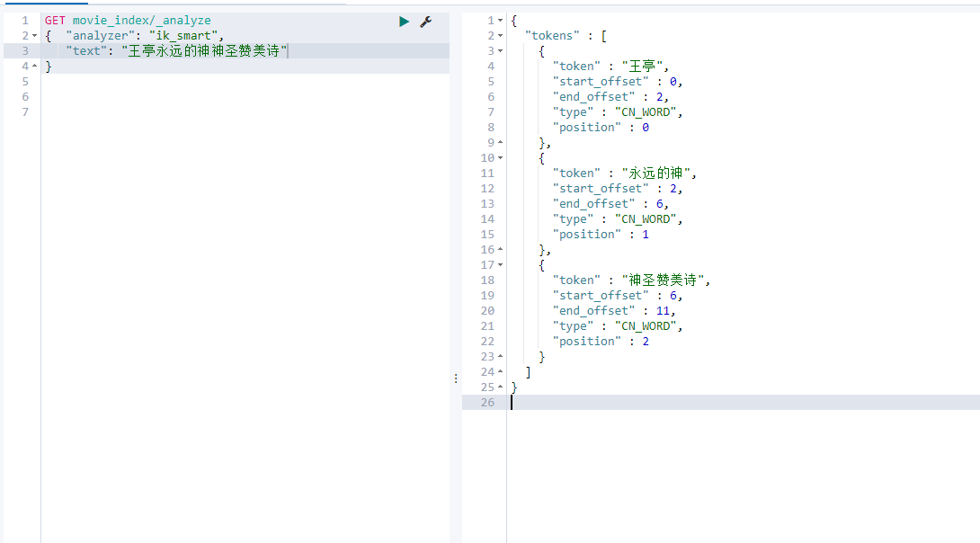Fold second token object at response line 10
This screenshot has width=980, height=543.
[500, 158]
